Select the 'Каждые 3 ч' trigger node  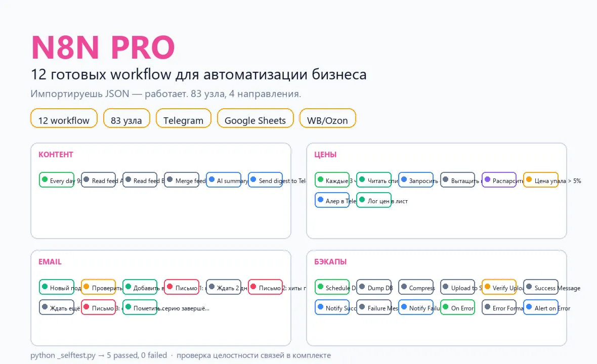(x=332, y=180)
